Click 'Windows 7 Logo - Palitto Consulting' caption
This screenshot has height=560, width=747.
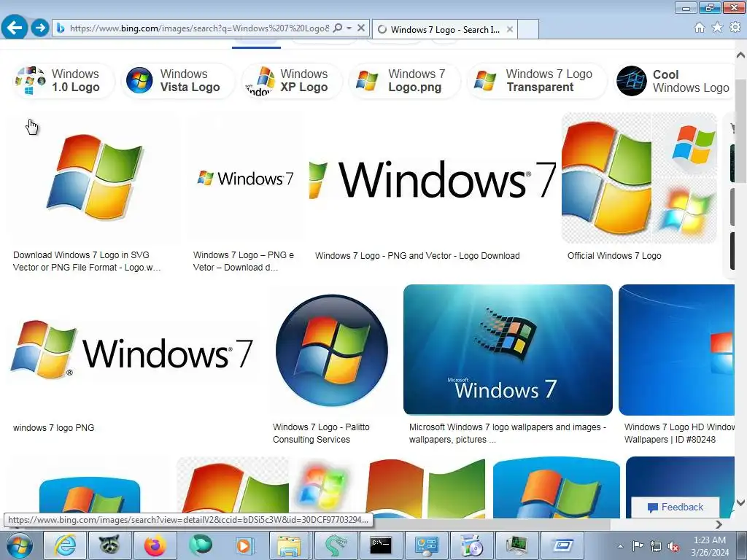[321, 433]
